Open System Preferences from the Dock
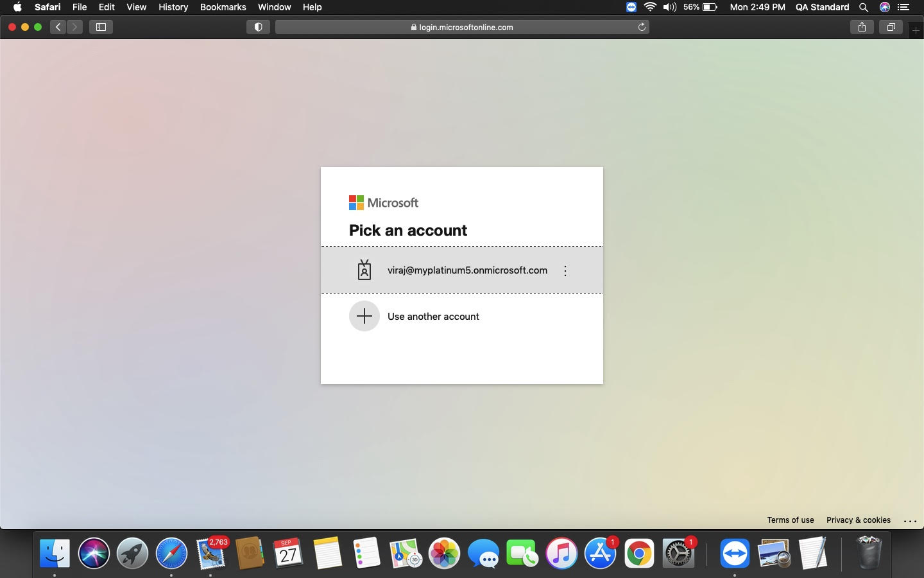 click(678, 554)
